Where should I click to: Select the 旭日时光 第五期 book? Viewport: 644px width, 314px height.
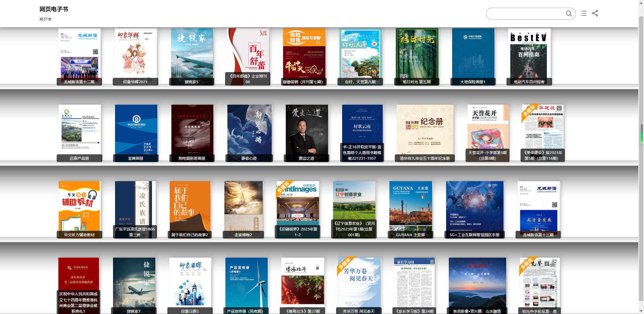(x=417, y=54)
